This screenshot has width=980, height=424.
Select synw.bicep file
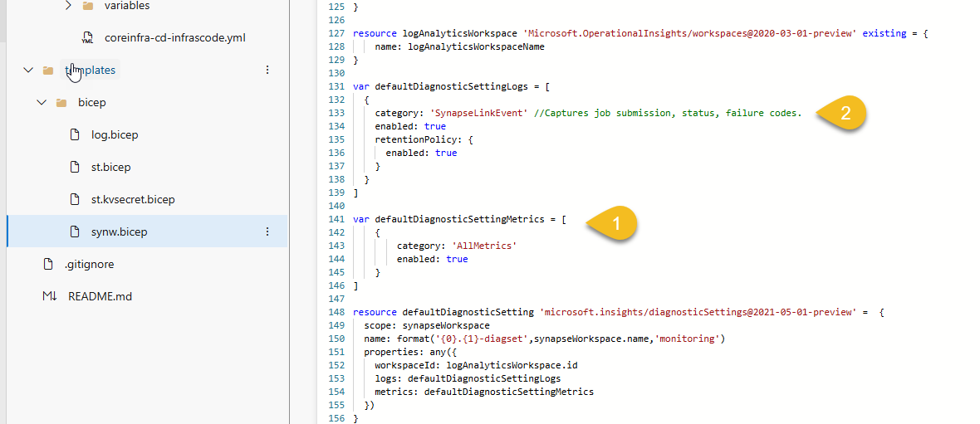[x=120, y=231]
